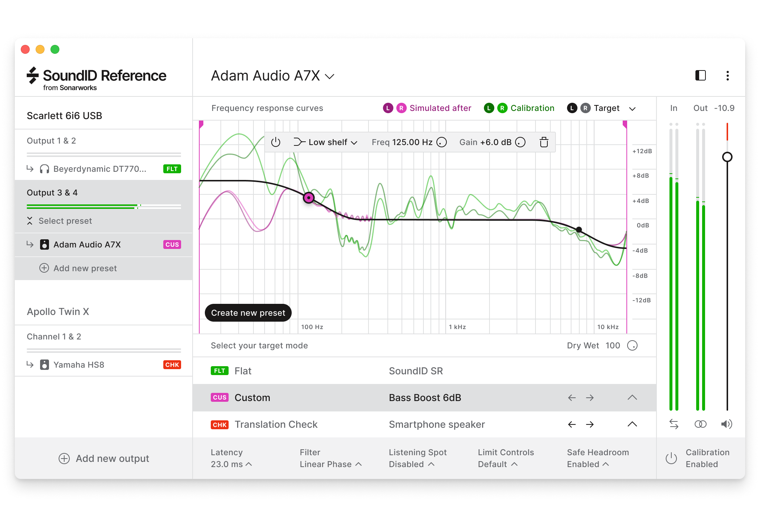Image resolution: width=760 pixels, height=532 pixels.
Task: Click the pink low shelf node on curve
Action: [309, 198]
